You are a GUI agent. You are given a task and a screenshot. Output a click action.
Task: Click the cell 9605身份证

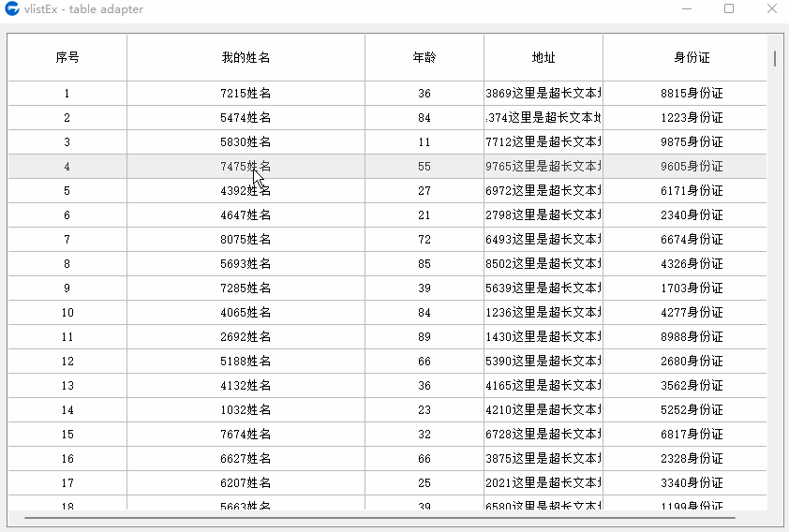pyautogui.click(x=685, y=167)
